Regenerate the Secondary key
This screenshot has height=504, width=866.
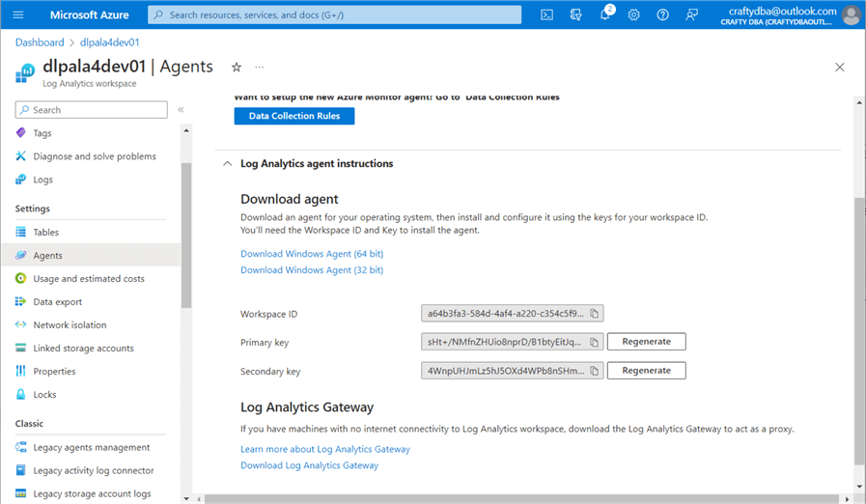pos(646,370)
